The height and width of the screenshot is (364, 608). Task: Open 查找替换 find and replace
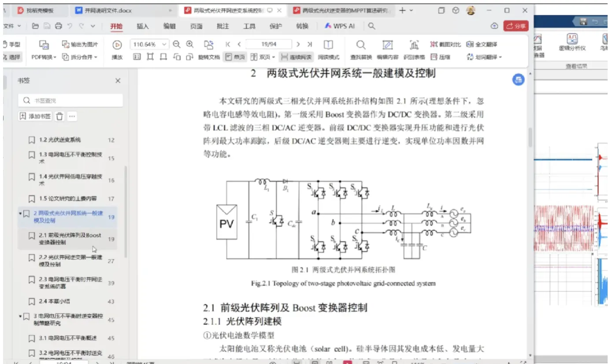[x=361, y=50]
